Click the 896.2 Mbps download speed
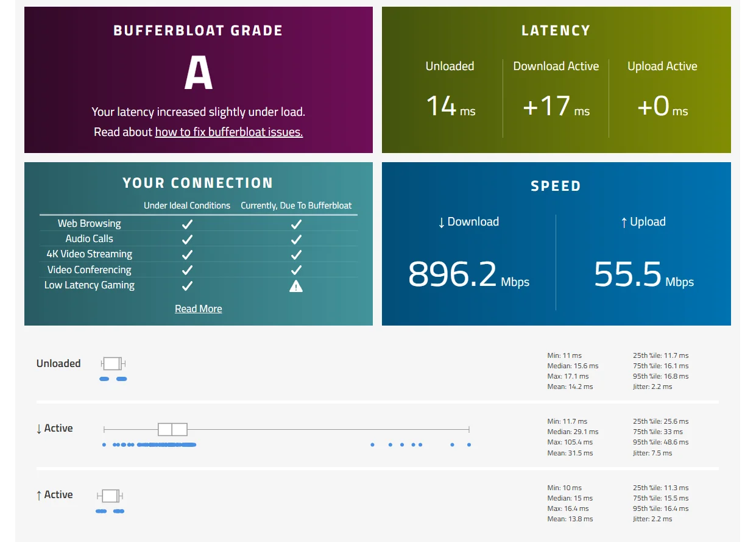 pyautogui.click(x=468, y=274)
